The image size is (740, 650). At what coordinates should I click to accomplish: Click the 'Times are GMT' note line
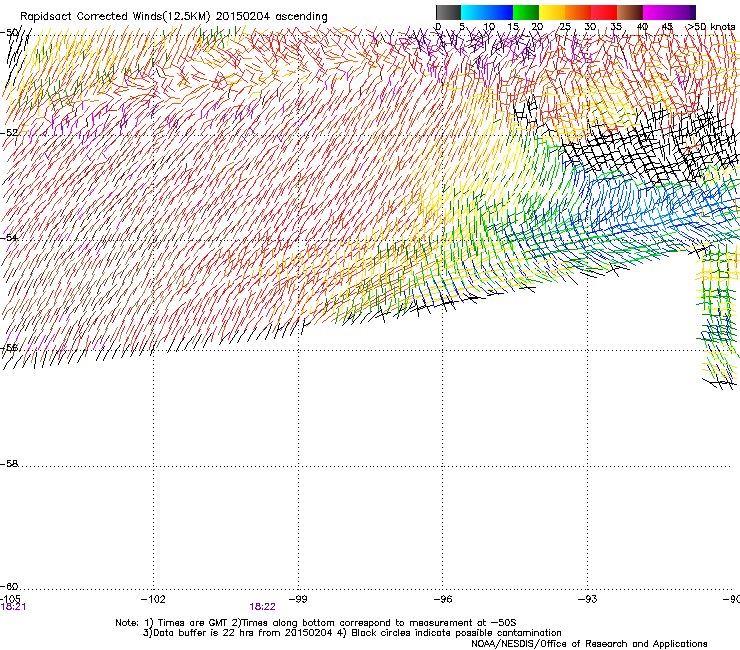coord(316,623)
